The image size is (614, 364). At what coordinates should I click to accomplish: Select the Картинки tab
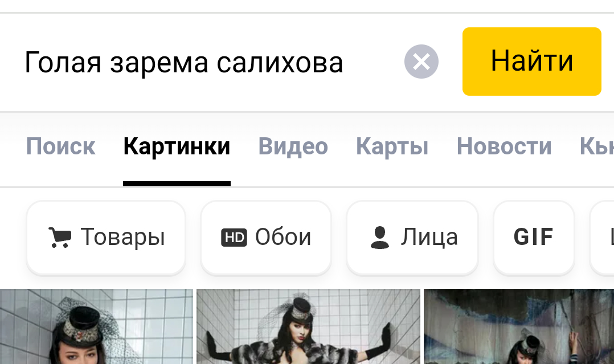(177, 146)
